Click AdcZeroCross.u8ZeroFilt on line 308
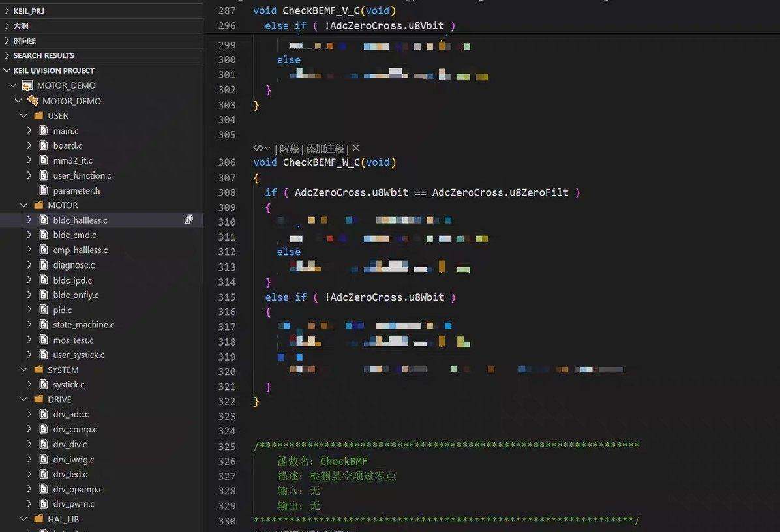 pyautogui.click(x=500, y=192)
